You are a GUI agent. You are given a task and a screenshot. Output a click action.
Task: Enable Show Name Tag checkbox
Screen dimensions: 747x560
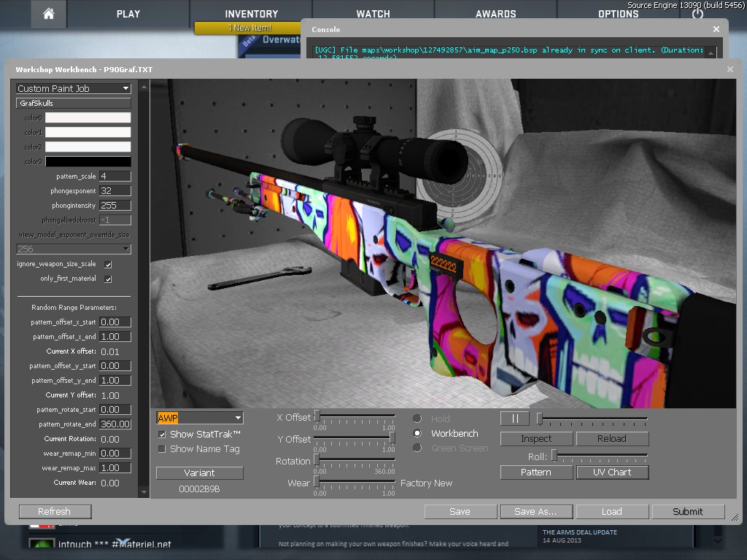pos(162,449)
